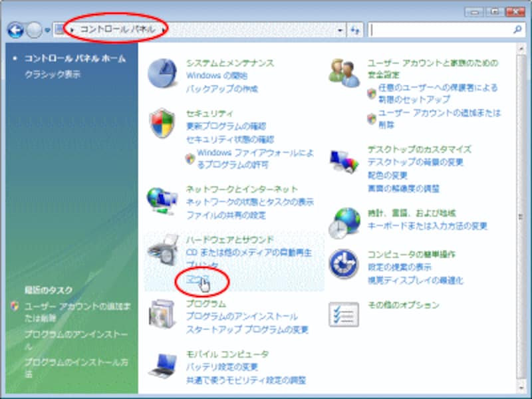Open スタートアップ プログラムの変更 link
Viewport: 532px width, 399px height.
[x=247, y=329]
